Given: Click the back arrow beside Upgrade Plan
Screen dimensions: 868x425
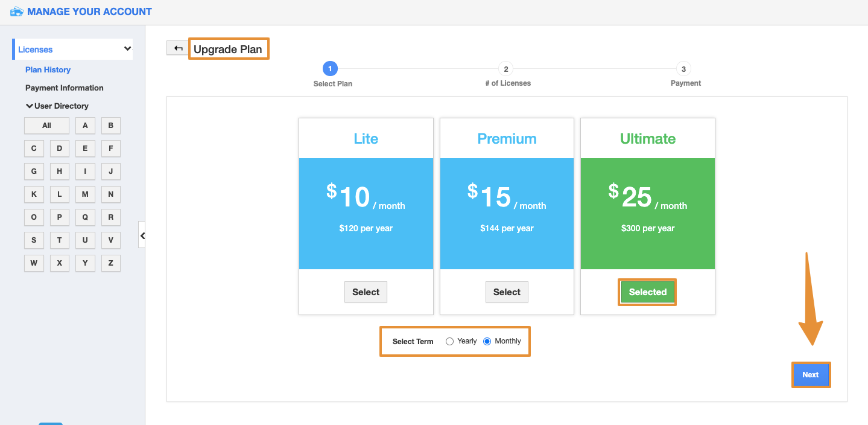Looking at the screenshot, I should tap(178, 48).
